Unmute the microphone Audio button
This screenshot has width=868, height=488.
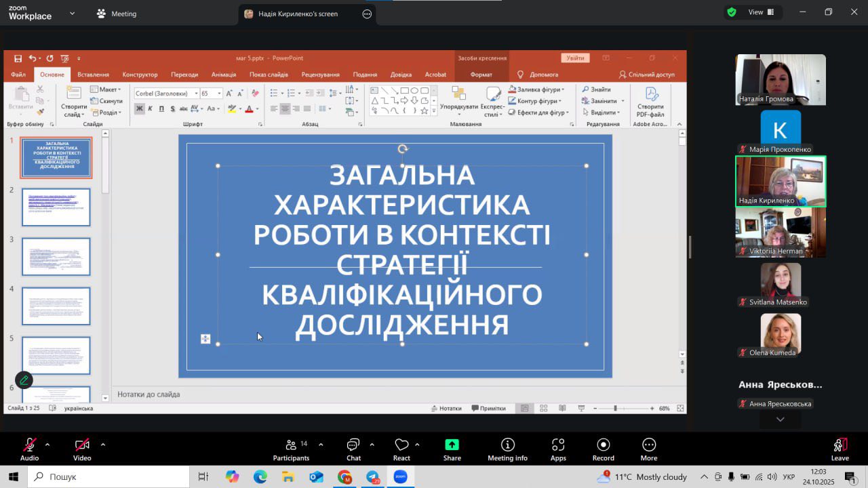pos(29,445)
